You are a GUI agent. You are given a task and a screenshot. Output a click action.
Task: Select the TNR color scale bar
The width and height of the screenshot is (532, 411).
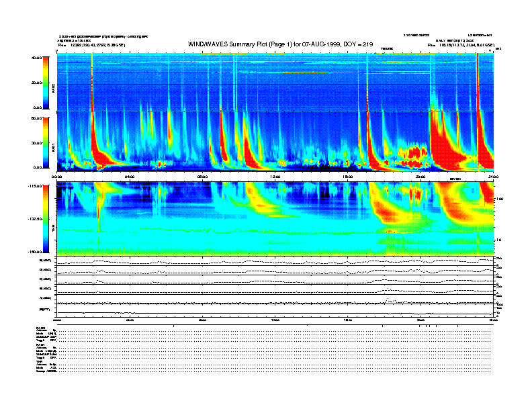[46, 219]
